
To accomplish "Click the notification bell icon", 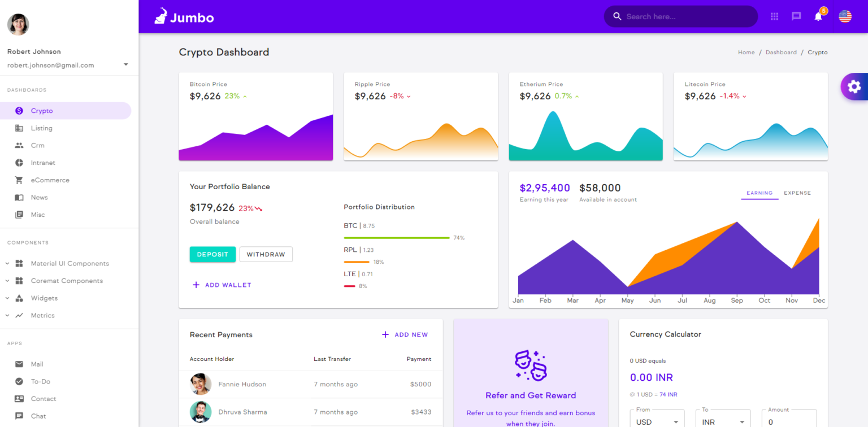I will (x=818, y=16).
